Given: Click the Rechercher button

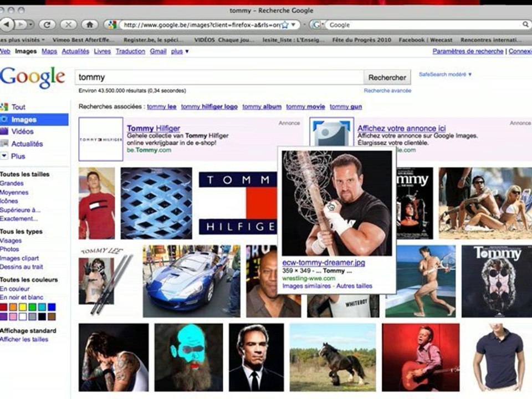Looking at the screenshot, I should (387, 78).
